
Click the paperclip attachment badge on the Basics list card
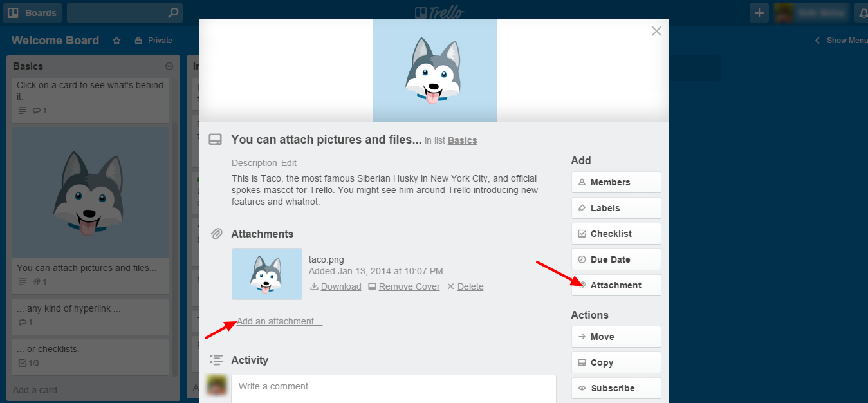[40, 282]
